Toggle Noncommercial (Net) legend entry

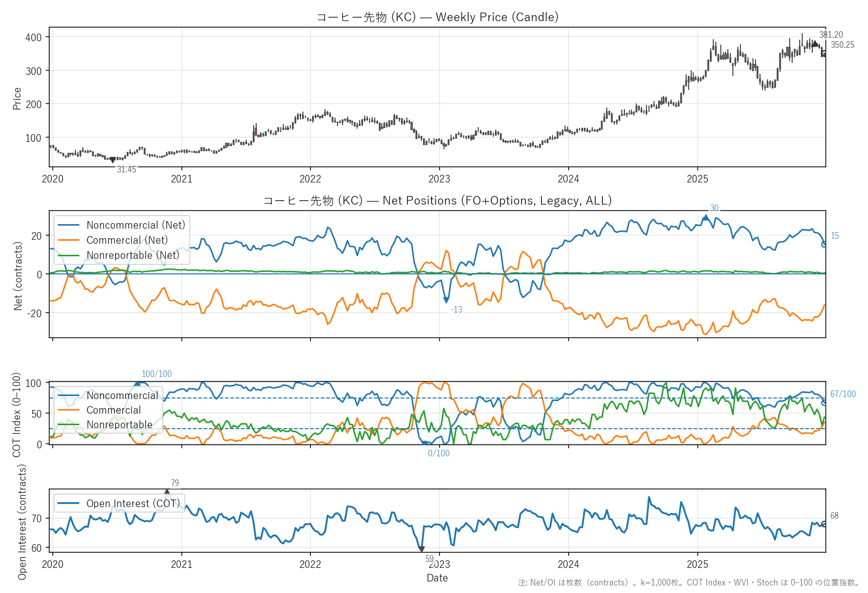[136, 225]
